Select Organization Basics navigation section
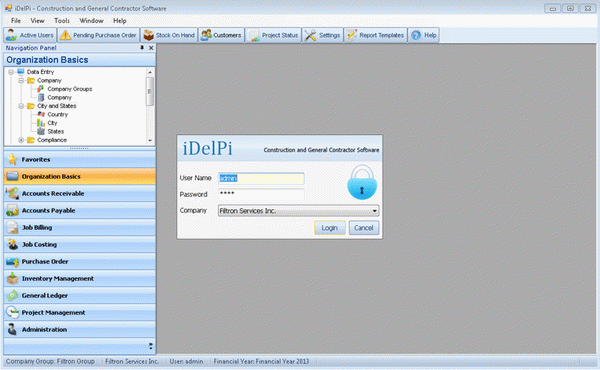The image size is (600, 370). point(80,176)
